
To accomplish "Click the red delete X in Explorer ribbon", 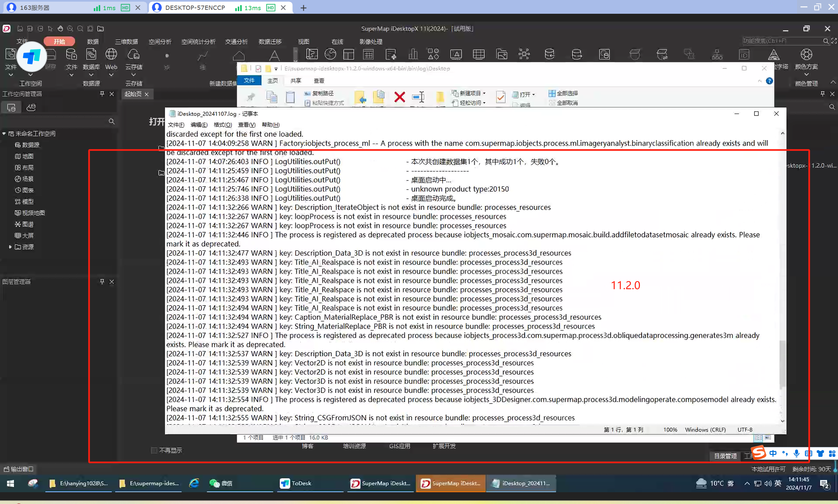I will 400,97.
